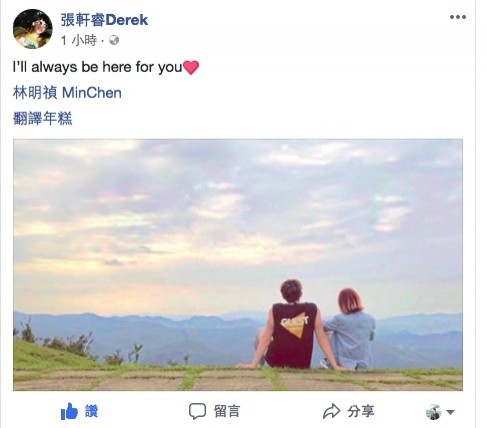Open the post options three-dot menu

tap(458, 17)
